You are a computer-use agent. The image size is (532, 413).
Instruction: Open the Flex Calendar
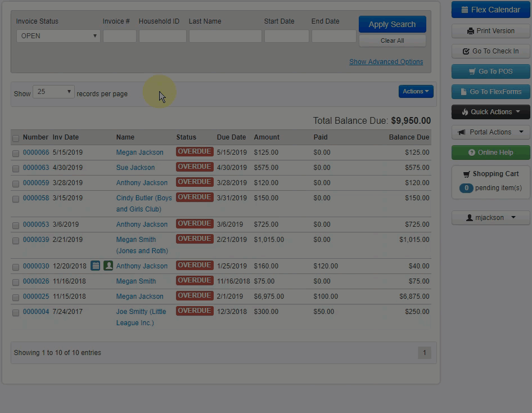coord(490,10)
